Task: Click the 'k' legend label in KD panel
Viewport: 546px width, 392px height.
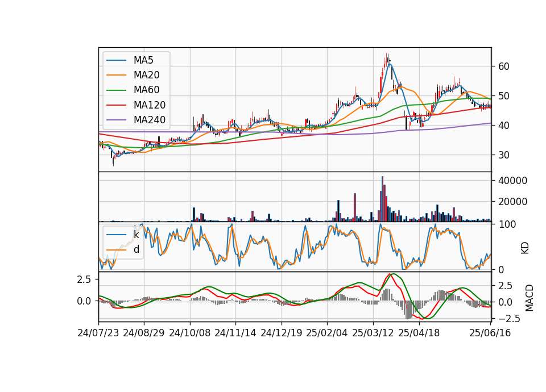Action: tap(136, 235)
